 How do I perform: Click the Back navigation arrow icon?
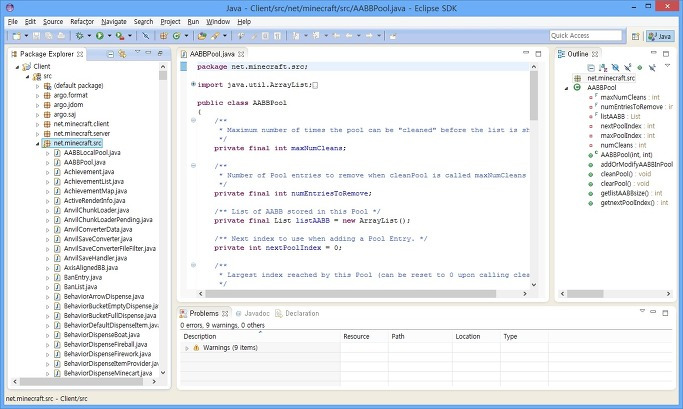coord(349,36)
